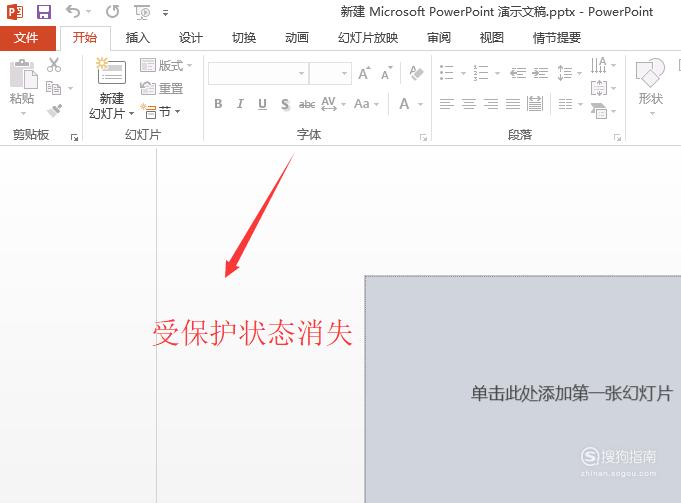The width and height of the screenshot is (681, 503).
Task: Toggle Strikethrough abc button
Action: tap(307, 104)
